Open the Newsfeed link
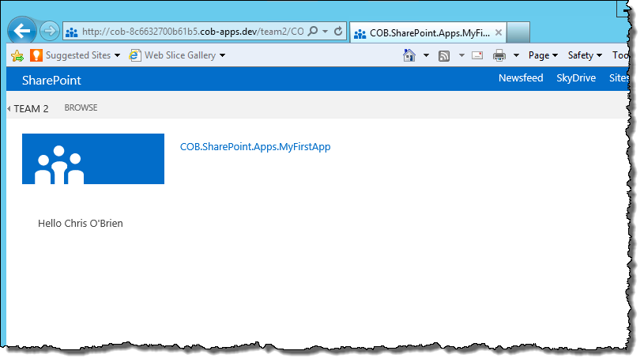This screenshot has height=362, width=644. coord(521,78)
